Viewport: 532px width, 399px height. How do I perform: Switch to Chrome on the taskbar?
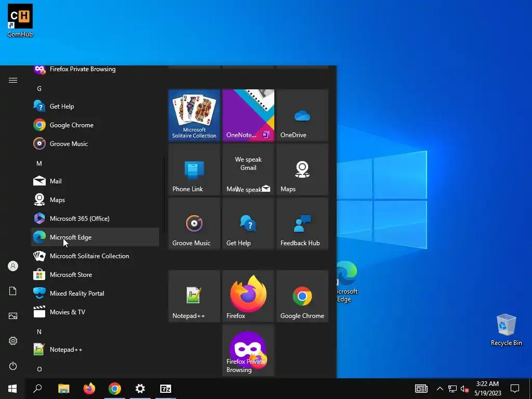coord(115,389)
